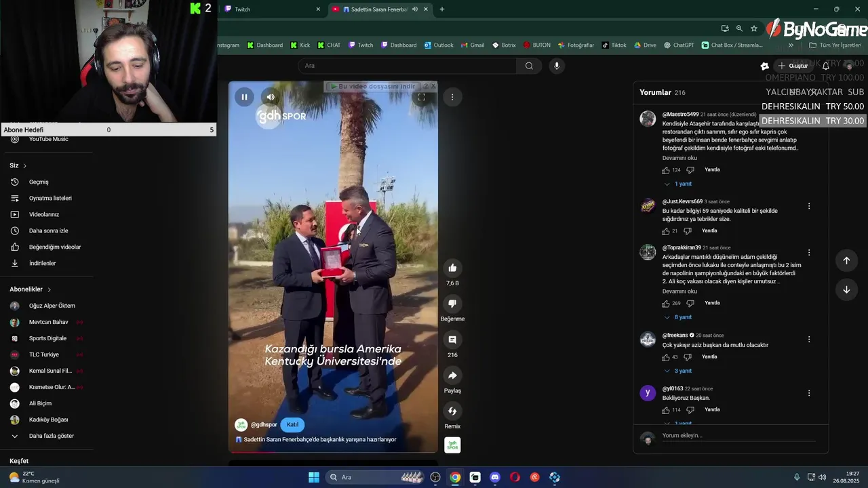Open the Shorts three-dot options menu
The height and width of the screenshot is (488, 868).
452,97
